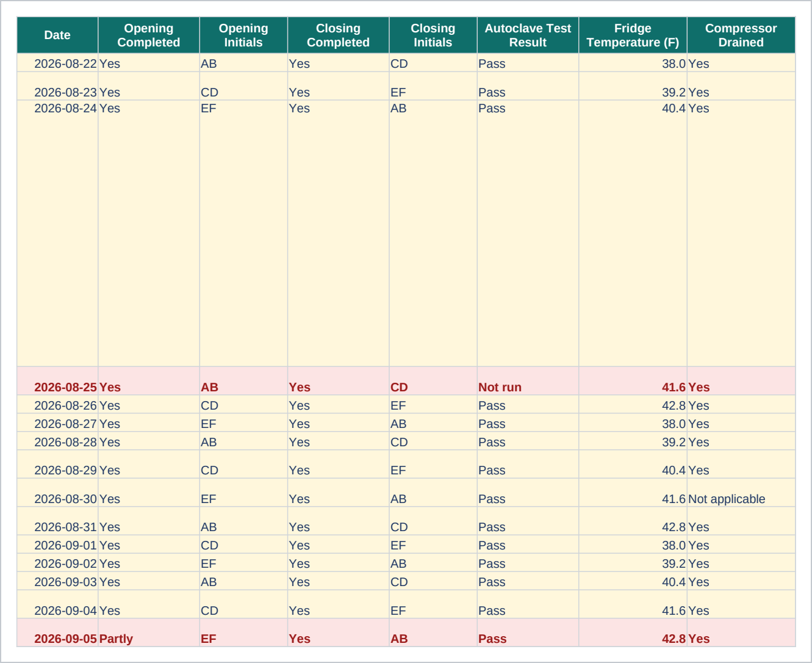Select closing initials CD in the 2026-08-25 row
The height and width of the screenshot is (663, 812).
tap(433, 381)
